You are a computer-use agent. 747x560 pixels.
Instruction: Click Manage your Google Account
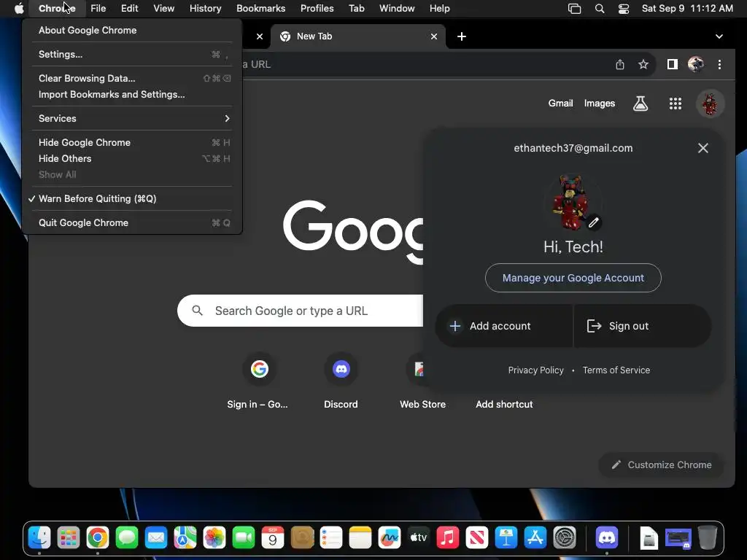point(573,278)
